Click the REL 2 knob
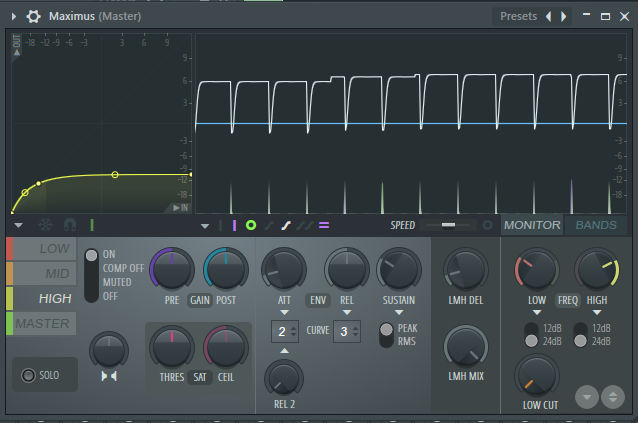Screen dimensions: 638x423 click(x=284, y=378)
